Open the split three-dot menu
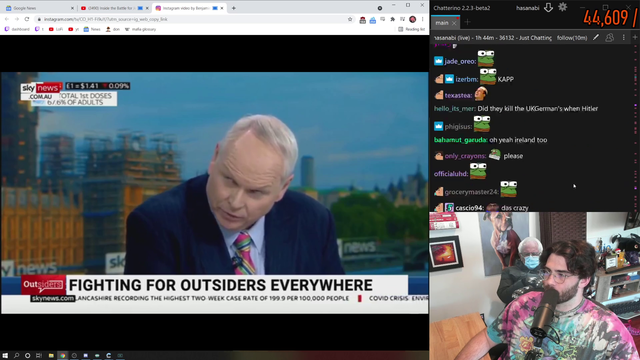 pyautogui.click(x=624, y=38)
